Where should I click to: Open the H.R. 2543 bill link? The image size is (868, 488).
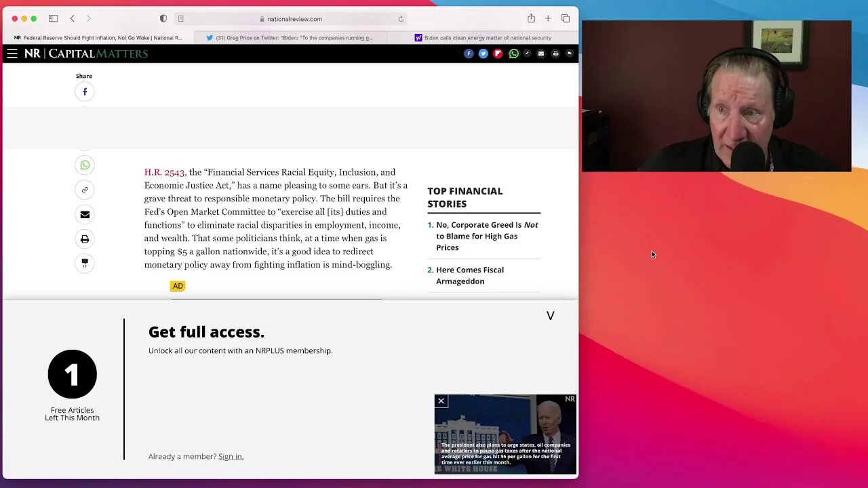pos(164,172)
